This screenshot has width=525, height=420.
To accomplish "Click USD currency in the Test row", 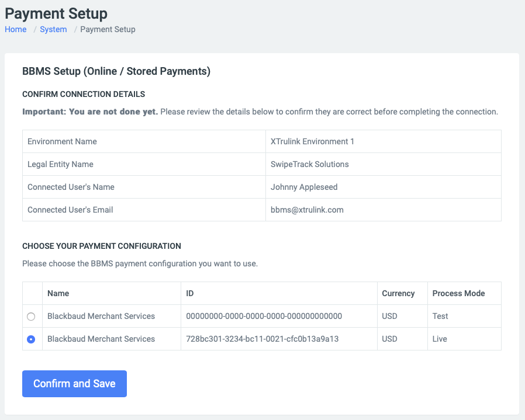I will [390, 316].
